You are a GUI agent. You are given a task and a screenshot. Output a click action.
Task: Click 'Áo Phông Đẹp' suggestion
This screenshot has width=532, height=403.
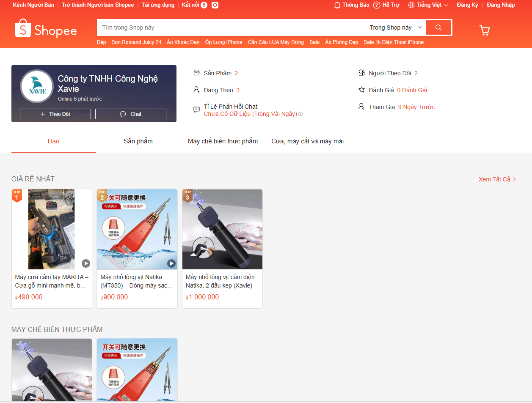click(342, 42)
